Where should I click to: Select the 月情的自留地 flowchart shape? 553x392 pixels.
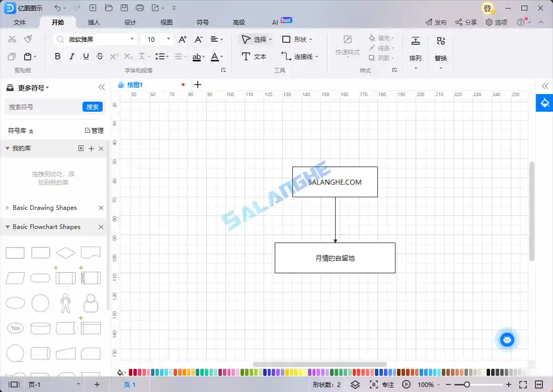pyautogui.click(x=335, y=258)
